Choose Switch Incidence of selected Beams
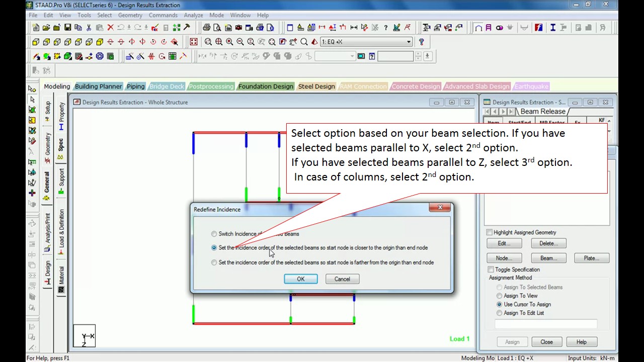644x362 pixels. (214, 234)
